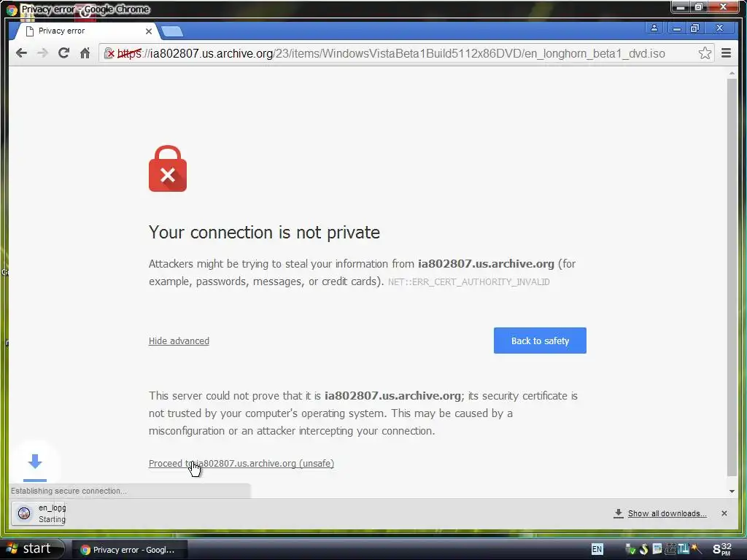This screenshot has width=747, height=560.
Task: Click the Back to safety button
Action: [540, 341]
